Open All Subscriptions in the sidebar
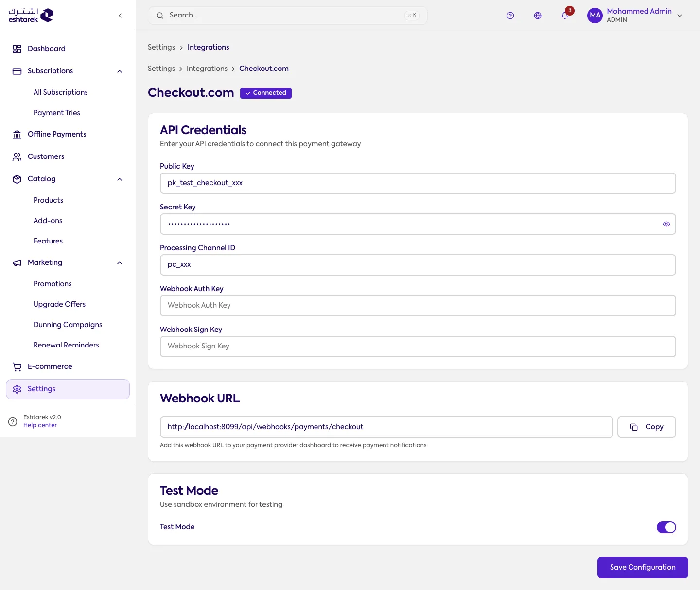This screenshot has width=700, height=590. click(61, 92)
